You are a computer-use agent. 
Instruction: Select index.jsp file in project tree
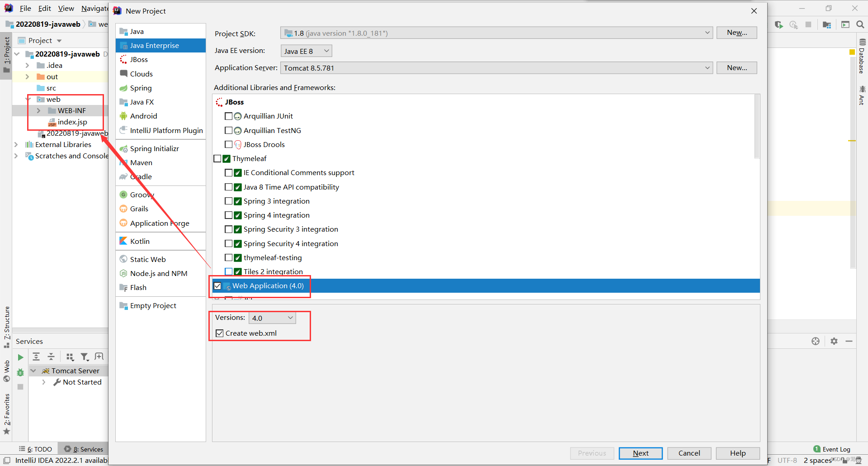(72, 122)
